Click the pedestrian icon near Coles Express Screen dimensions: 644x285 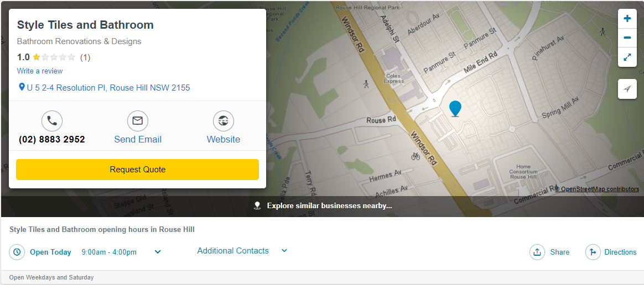(x=366, y=84)
